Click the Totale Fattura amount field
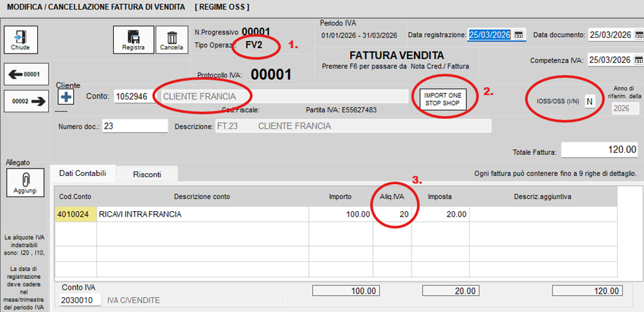The height and width of the screenshot is (312, 644). 591,149
